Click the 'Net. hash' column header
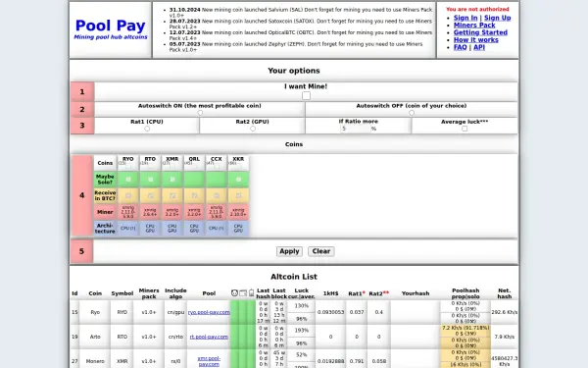 pyautogui.click(x=505, y=293)
